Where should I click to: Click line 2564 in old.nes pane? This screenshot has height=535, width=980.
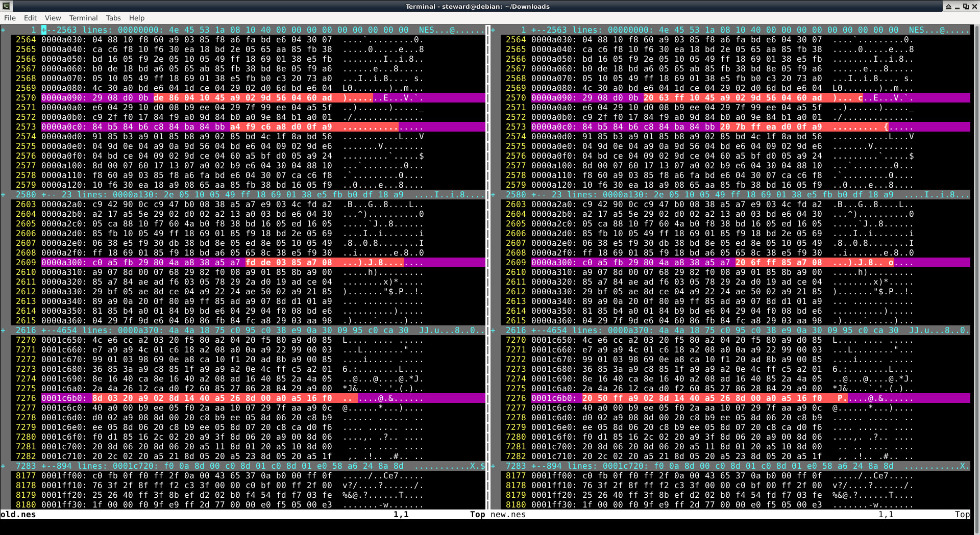coord(243,40)
